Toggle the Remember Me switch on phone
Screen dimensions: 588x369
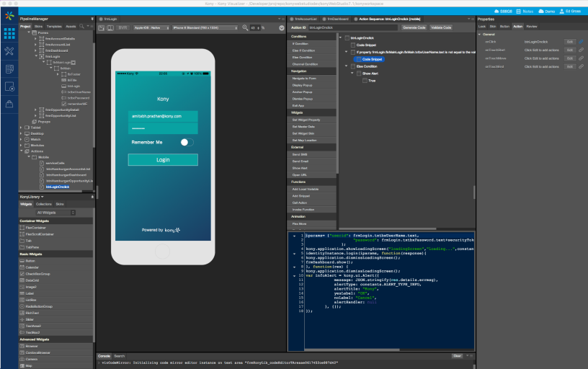click(187, 142)
